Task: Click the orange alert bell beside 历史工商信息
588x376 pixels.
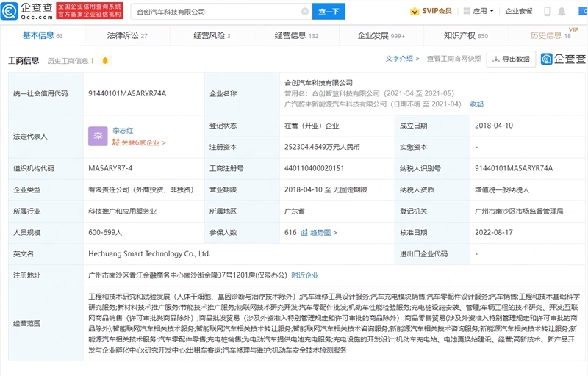Action: point(105,61)
